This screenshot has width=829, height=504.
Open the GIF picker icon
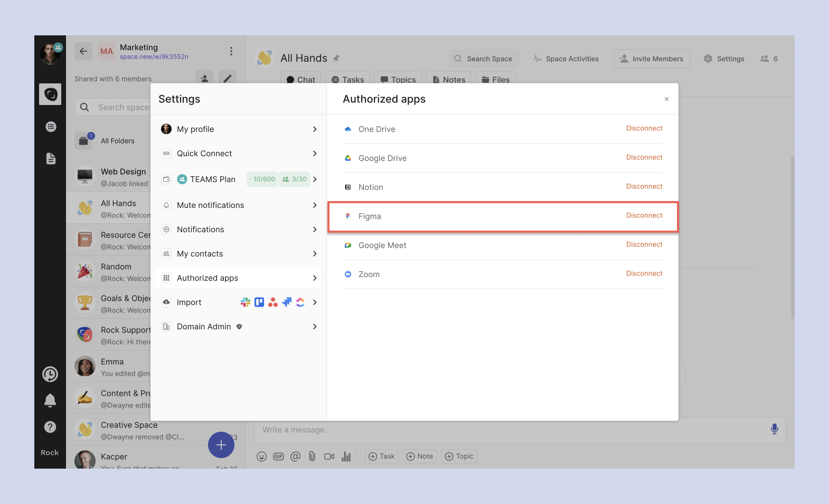point(278,457)
